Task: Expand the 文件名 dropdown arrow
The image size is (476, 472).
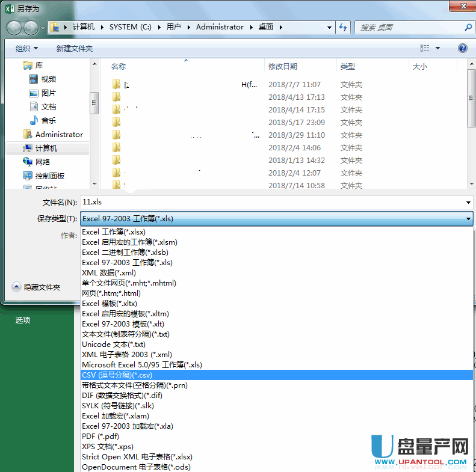Action: (x=468, y=203)
